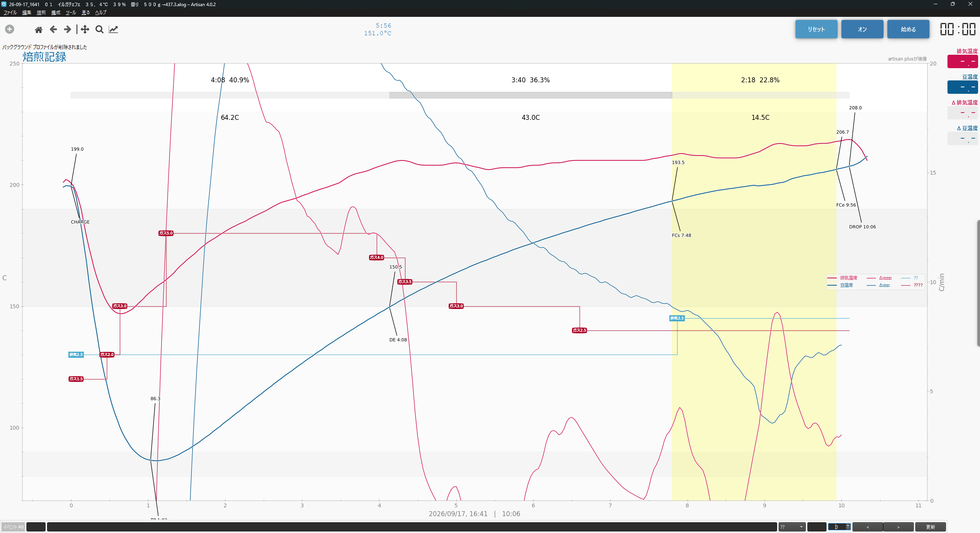Click the 始める button
Screen dimensions: 980x533
[x=908, y=29]
